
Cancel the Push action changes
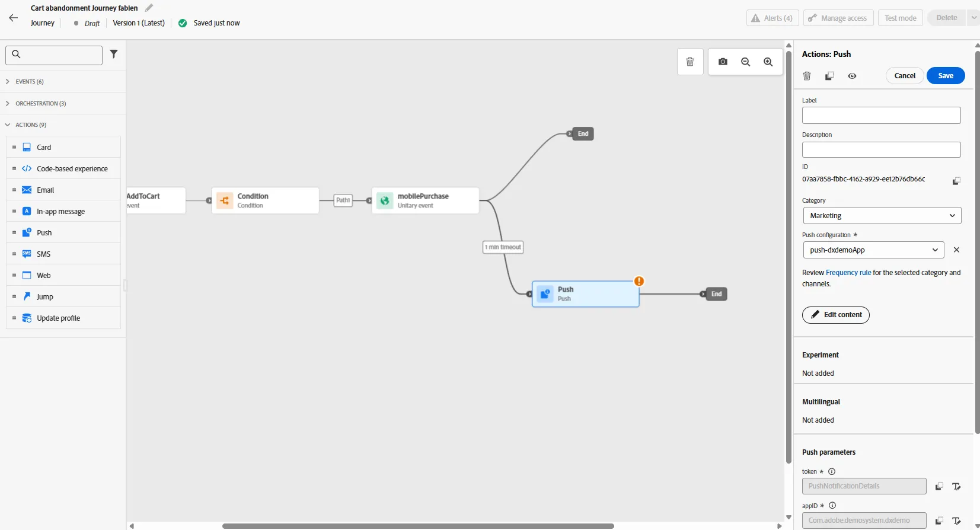[x=905, y=76]
